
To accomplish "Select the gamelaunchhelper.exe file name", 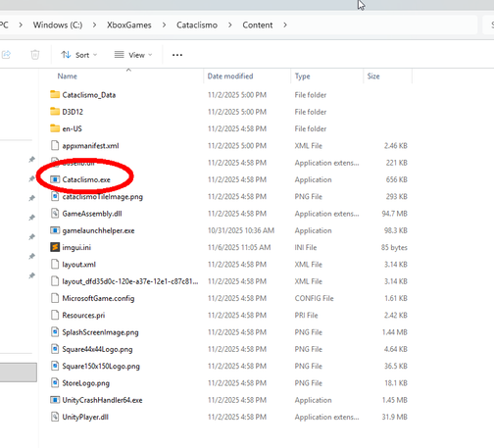I will 98,230.
